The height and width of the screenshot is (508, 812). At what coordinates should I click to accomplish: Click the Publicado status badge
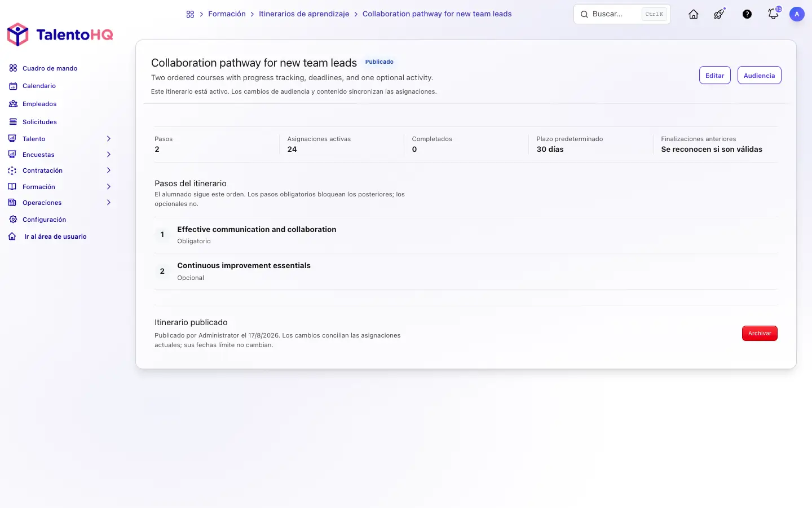[x=379, y=62]
